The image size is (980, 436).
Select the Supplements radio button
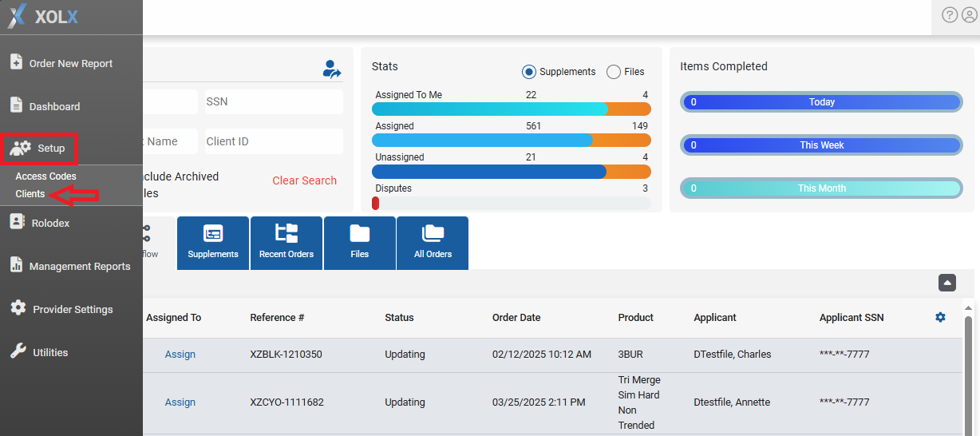(x=528, y=72)
